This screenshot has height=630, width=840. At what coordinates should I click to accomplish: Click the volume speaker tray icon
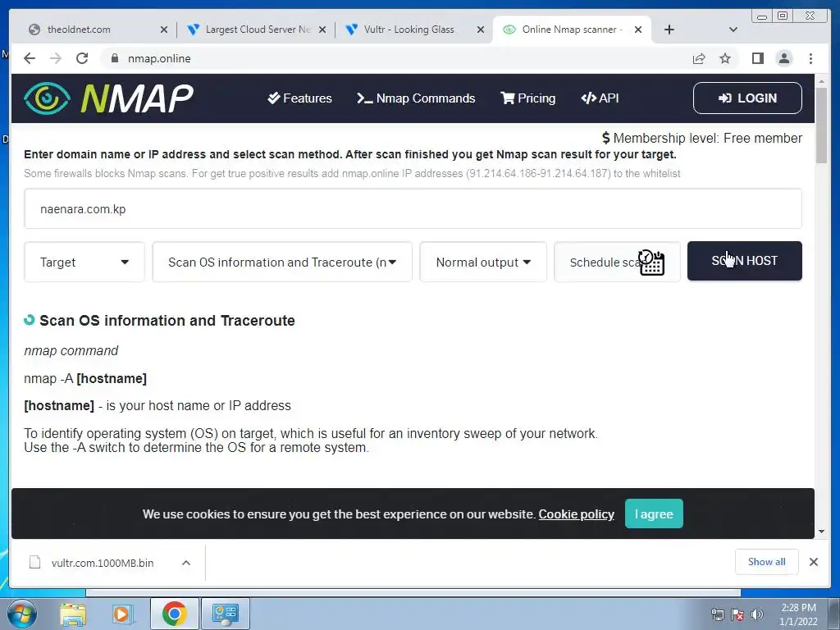tap(756, 614)
